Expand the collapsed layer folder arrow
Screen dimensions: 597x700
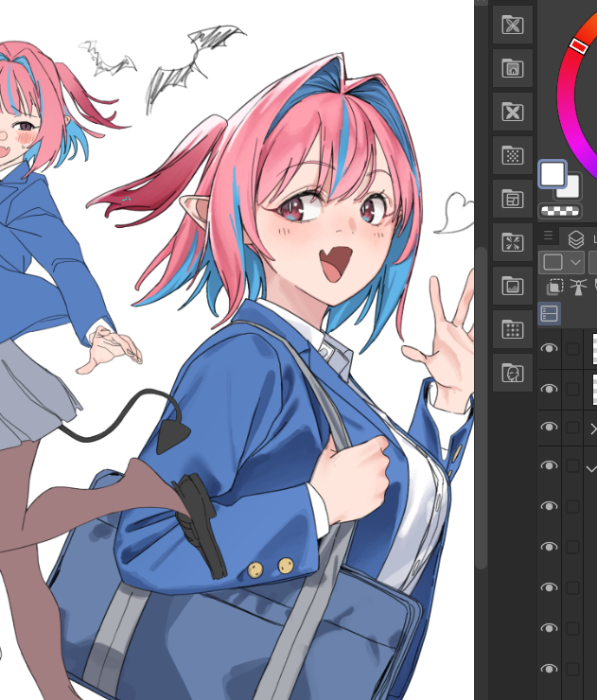point(593,429)
